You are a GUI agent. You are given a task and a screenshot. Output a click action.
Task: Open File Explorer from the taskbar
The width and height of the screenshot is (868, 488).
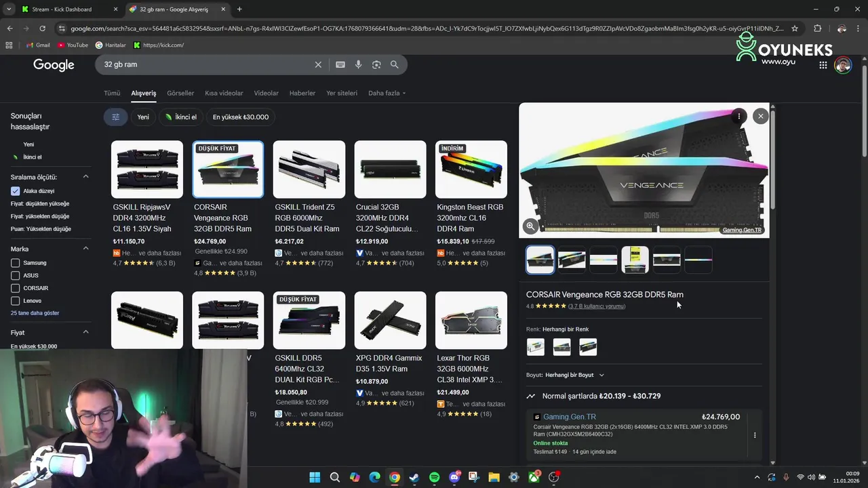[494, 477]
